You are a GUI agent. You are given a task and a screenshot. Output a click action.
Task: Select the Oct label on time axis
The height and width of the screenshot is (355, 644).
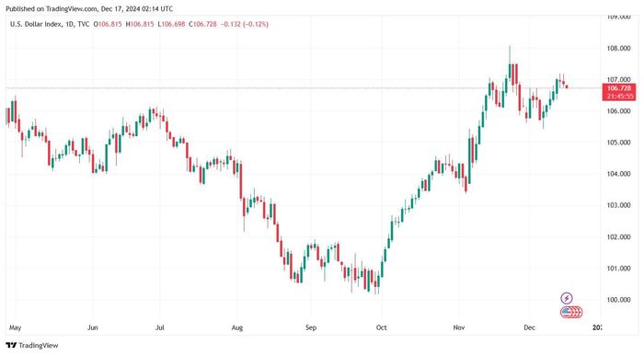(382, 327)
